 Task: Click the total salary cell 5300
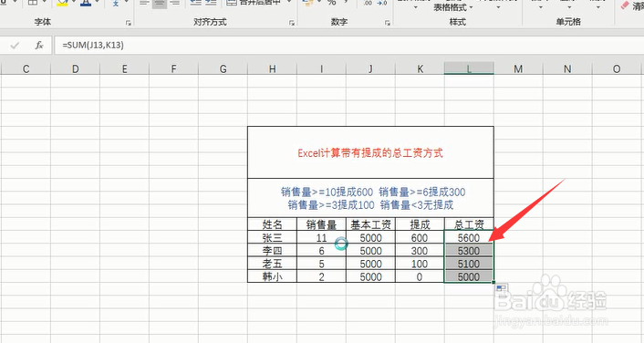click(469, 251)
